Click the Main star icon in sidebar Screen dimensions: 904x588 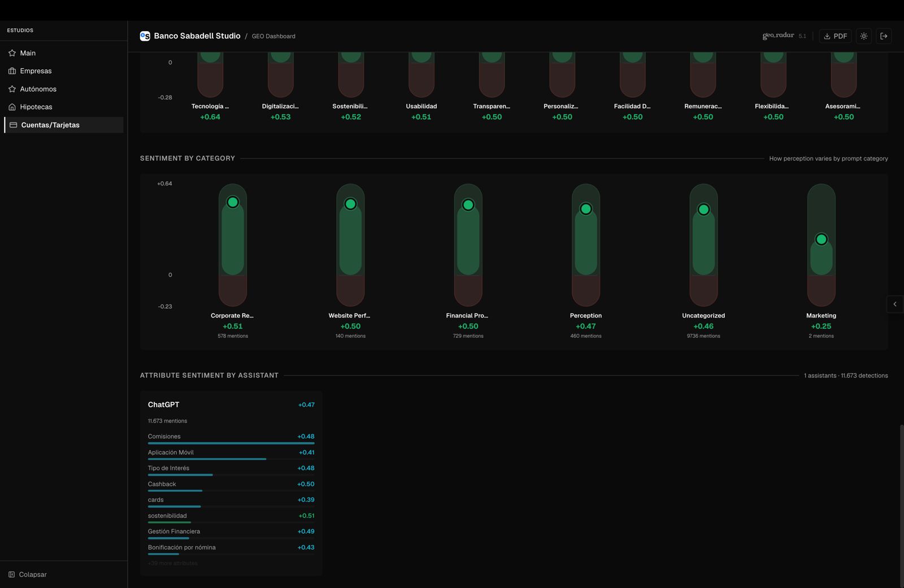click(x=12, y=53)
